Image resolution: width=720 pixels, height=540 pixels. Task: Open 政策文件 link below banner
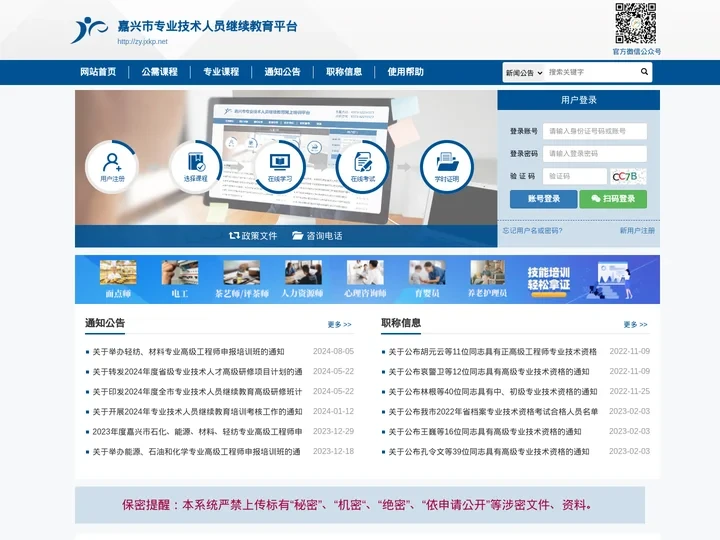tap(253, 236)
